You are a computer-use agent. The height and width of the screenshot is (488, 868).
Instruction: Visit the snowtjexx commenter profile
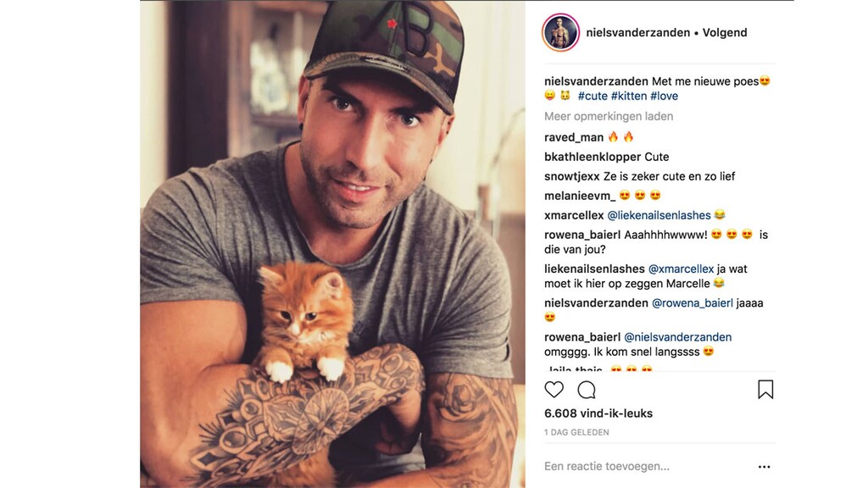(x=572, y=176)
